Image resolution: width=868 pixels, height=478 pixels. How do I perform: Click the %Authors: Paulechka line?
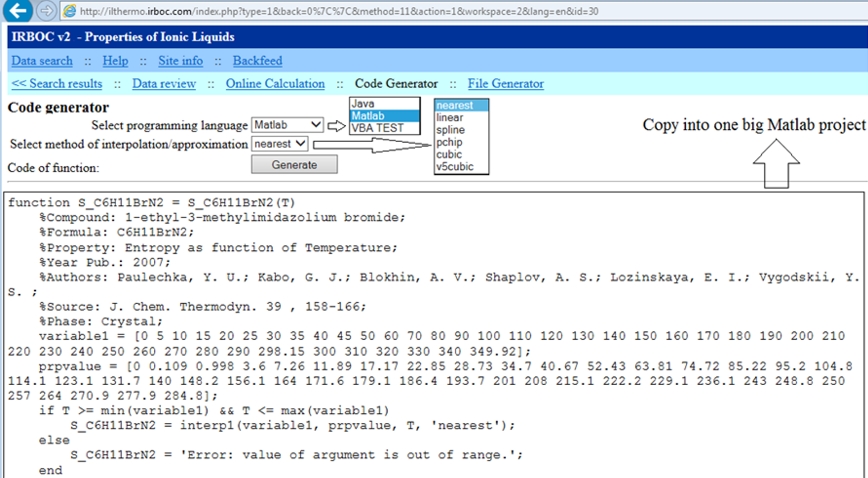click(434, 284)
